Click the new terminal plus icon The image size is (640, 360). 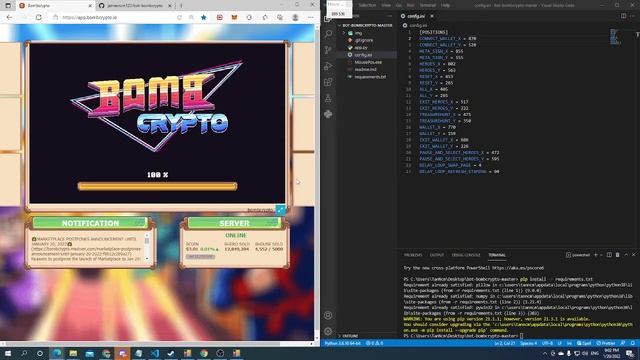(596, 255)
